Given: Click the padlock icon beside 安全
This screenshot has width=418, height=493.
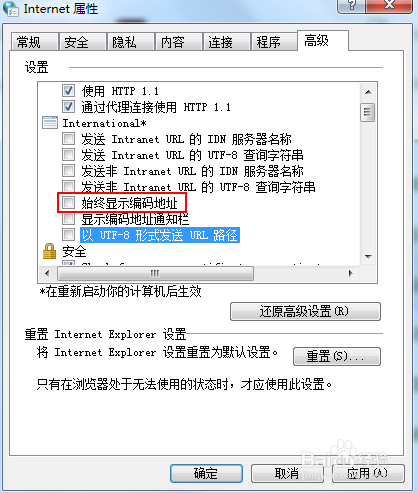Looking at the screenshot, I should [x=49, y=251].
